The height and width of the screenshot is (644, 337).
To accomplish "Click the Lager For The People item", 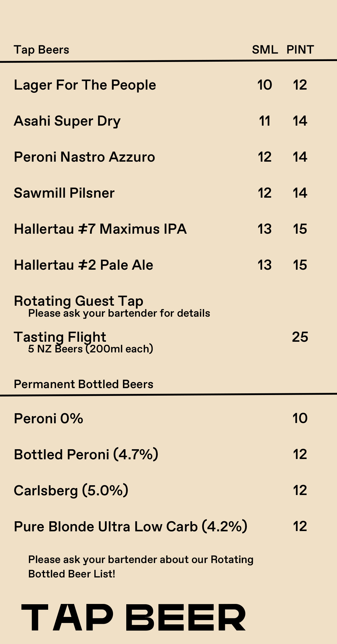I will (x=85, y=85).
